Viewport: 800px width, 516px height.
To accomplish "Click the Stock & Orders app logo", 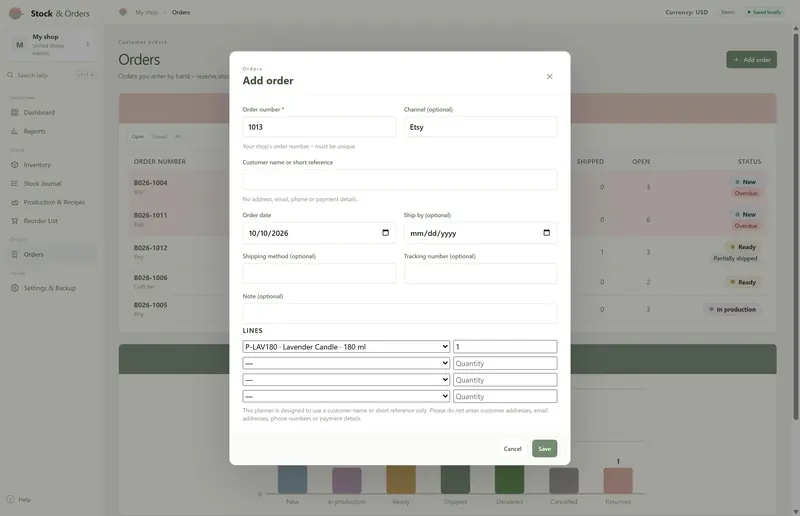I will pos(16,13).
